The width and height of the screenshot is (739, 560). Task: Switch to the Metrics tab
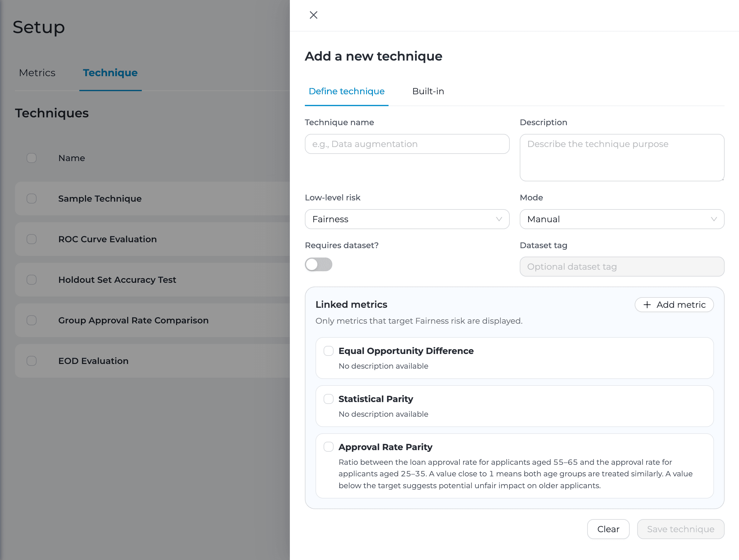(x=37, y=73)
